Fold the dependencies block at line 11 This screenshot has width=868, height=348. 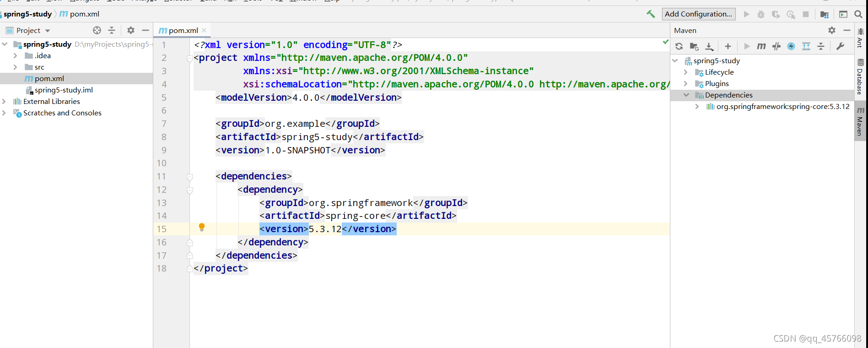[190, 177]
